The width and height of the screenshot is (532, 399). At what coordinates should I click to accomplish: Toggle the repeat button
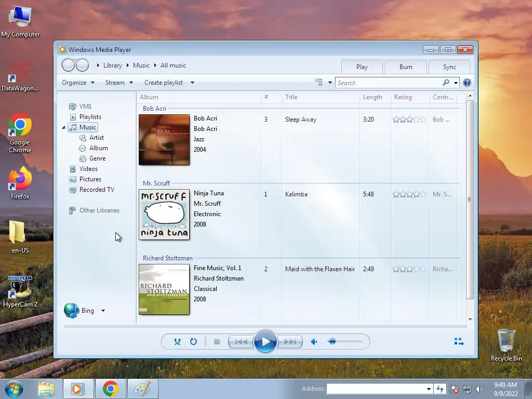(193, 342)
